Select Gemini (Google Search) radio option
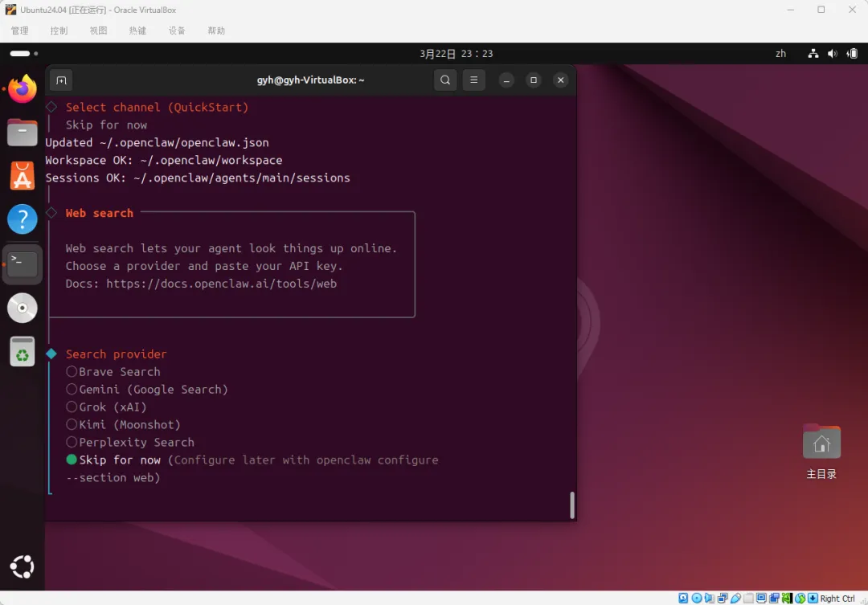The width and height of the screenshot is (868, 605). coord(72,389)
